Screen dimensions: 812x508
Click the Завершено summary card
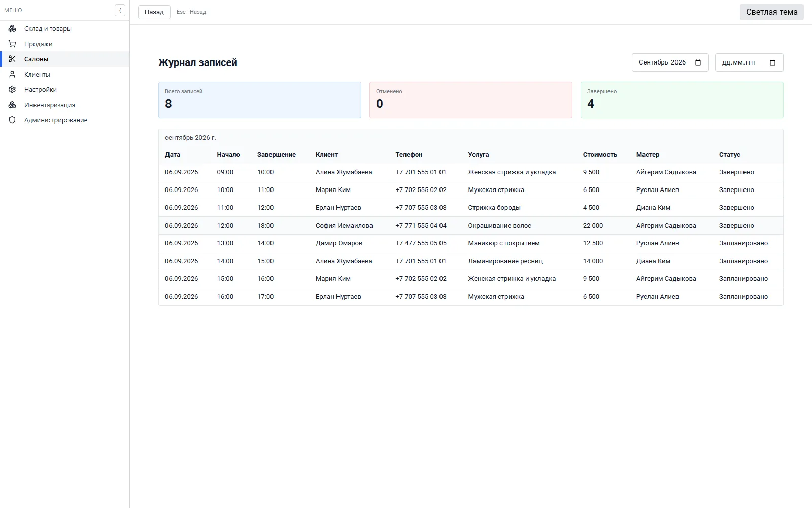(x=682, y=100)
